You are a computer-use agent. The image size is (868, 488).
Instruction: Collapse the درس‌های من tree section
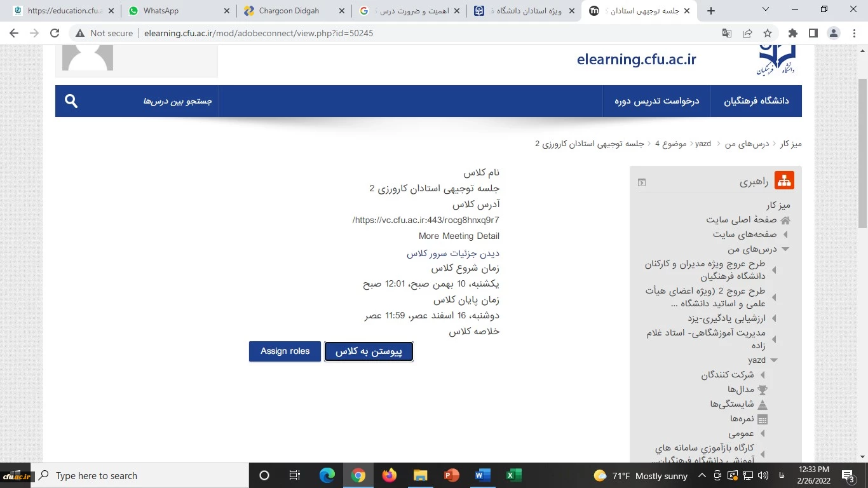click(x=785, y=250)
